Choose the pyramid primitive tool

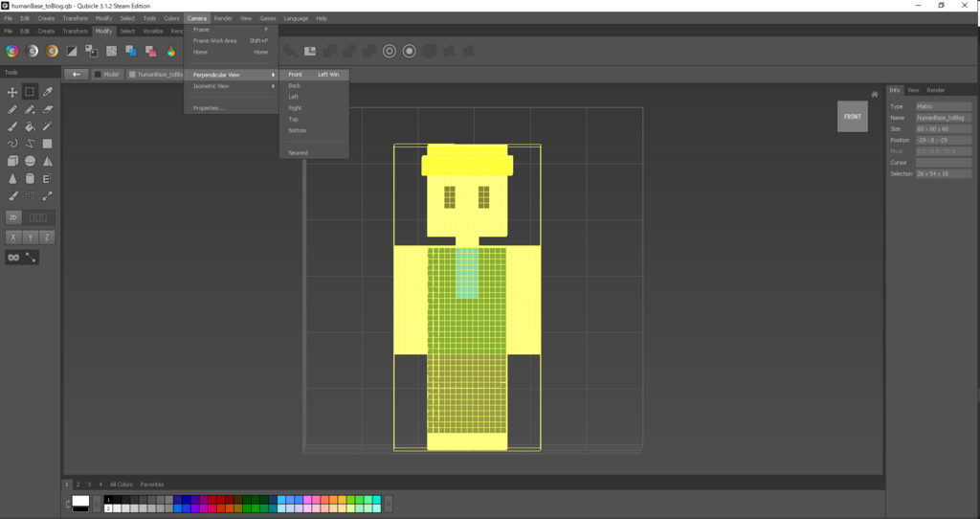(x=47, y=161)
